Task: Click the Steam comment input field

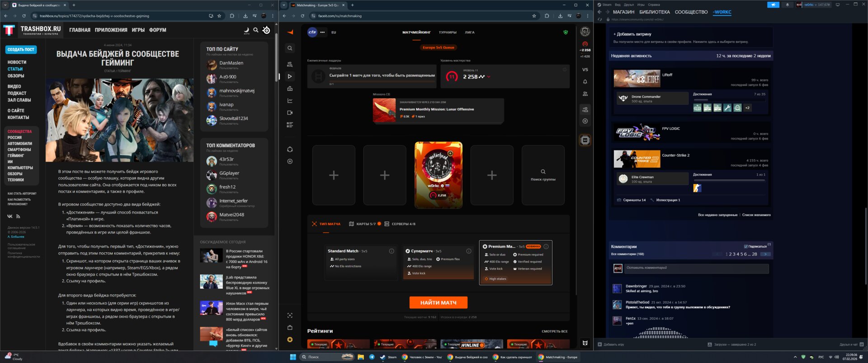Action: [x=696, y=268]
